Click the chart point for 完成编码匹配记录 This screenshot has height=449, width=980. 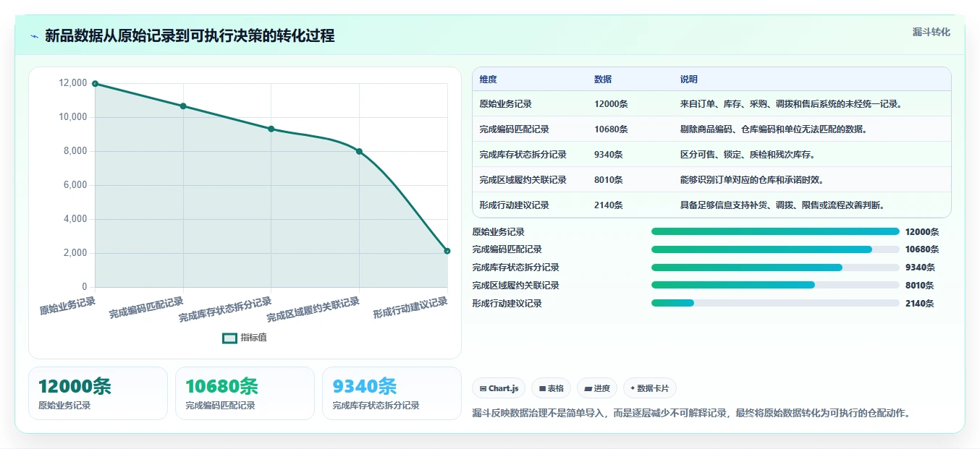click(x=183, y=106)
